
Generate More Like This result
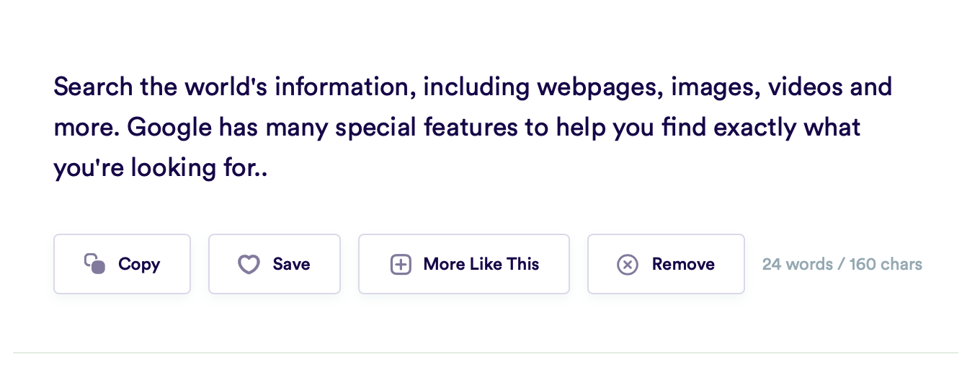[x=464, y=264]
